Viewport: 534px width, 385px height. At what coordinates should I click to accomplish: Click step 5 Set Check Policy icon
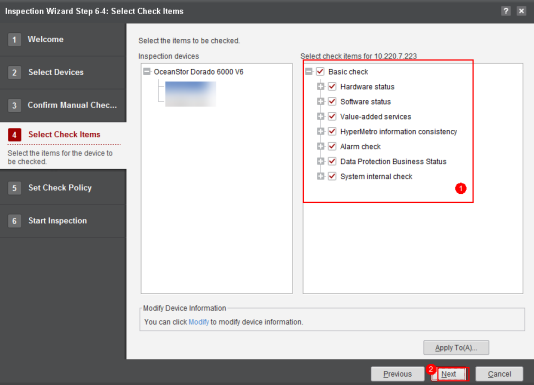(x=14, y=188)
